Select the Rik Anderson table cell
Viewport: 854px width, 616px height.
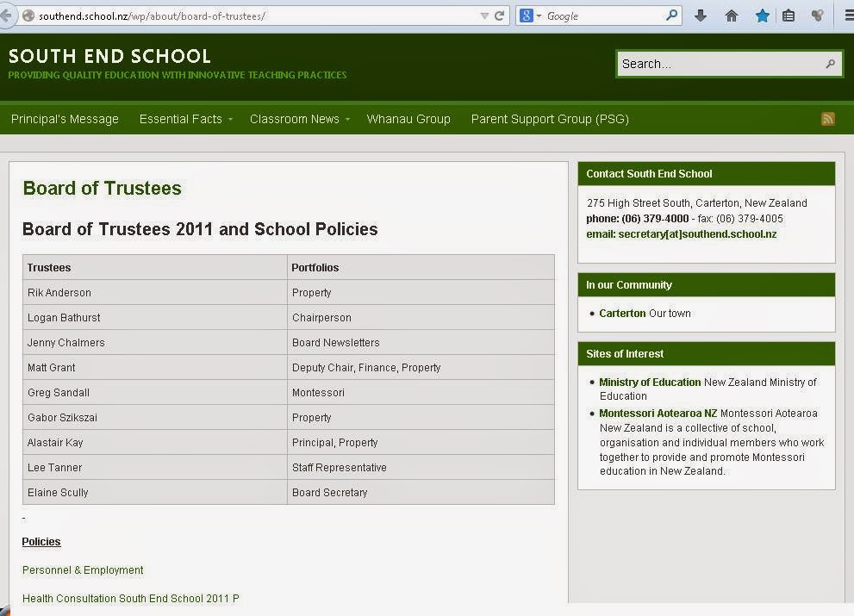[x=154, y=292]
